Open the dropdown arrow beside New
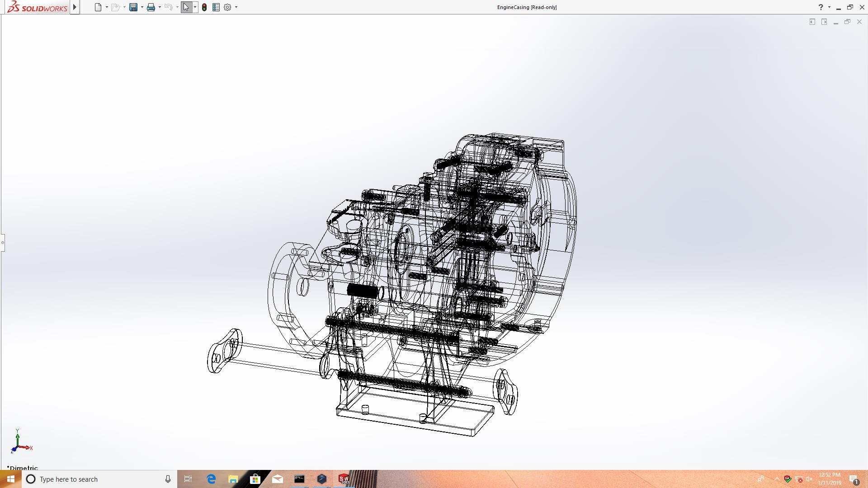The image size is (868, 488). (107, 7)
